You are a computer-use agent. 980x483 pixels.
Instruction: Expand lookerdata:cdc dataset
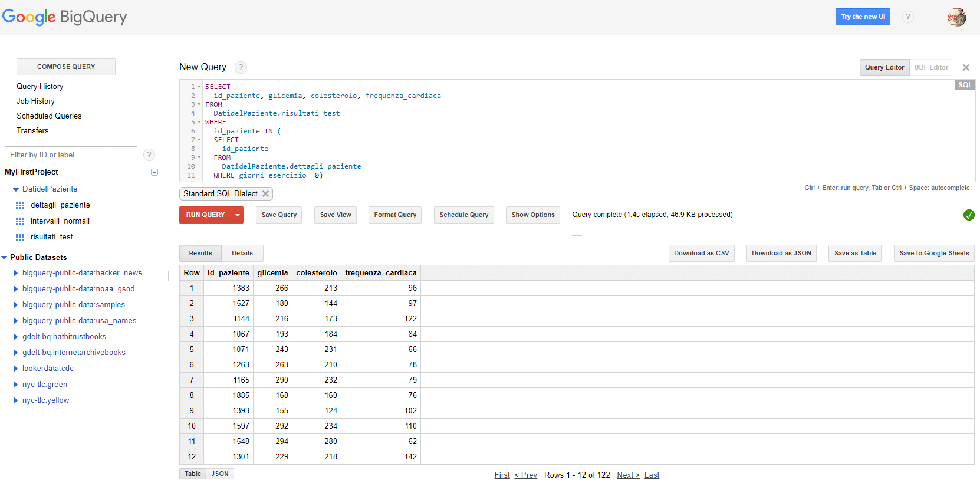pyautogui.click(x=16, y=369)
